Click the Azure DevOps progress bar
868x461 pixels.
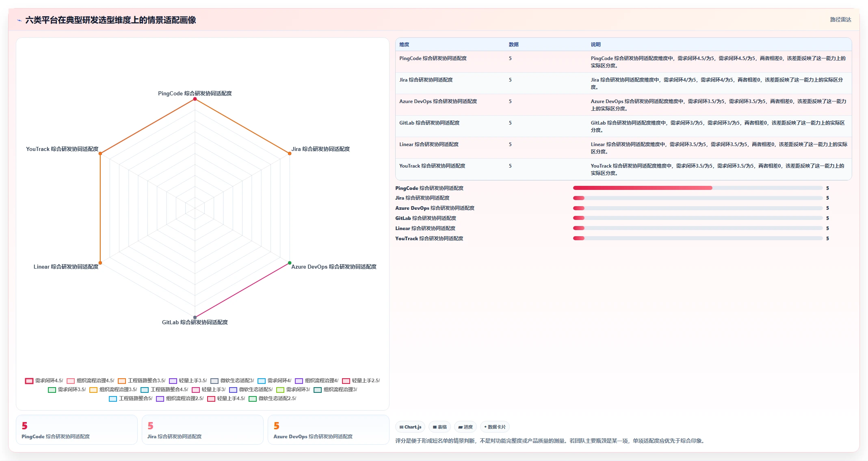tap(698, 208)
